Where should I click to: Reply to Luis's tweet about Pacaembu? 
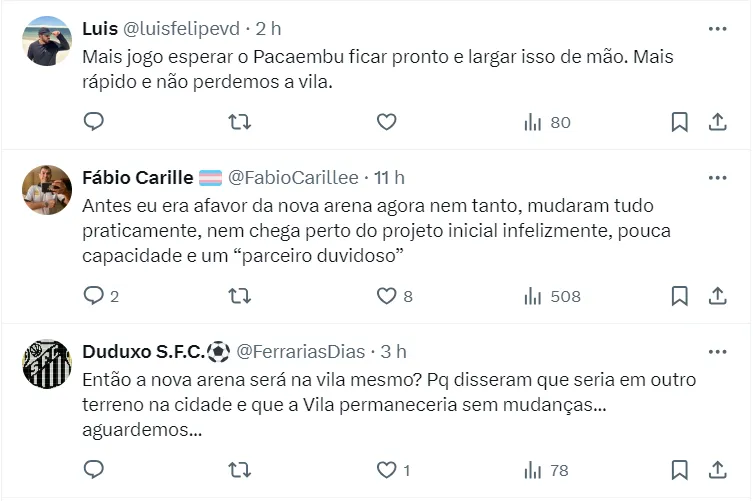pyautogui.click(x=94, y=122)
